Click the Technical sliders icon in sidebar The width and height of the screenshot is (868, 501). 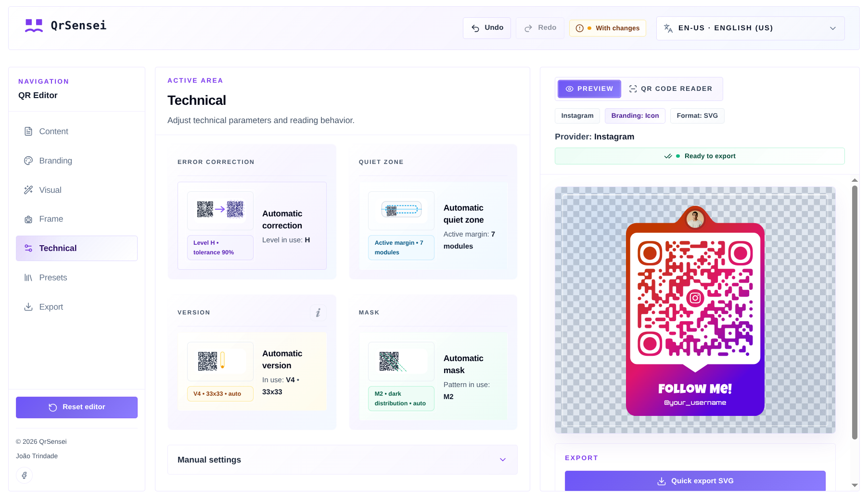click(x=28, y=248)
